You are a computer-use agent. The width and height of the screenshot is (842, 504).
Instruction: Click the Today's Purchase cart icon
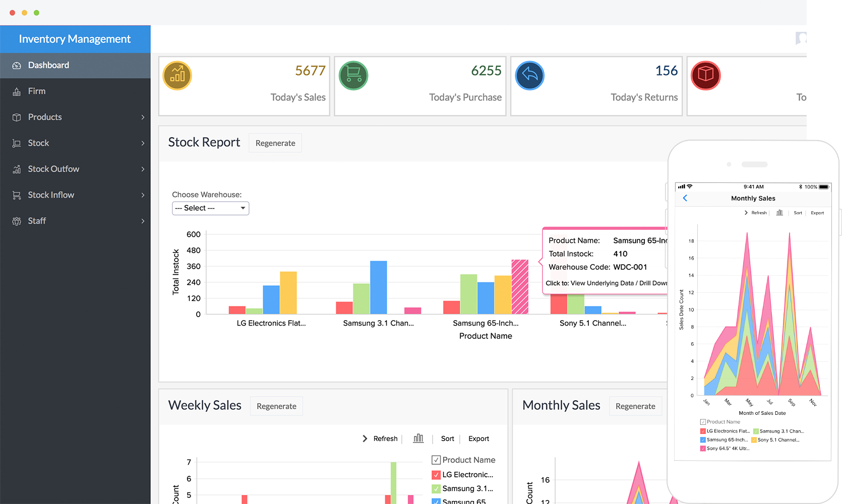(353, 76)
